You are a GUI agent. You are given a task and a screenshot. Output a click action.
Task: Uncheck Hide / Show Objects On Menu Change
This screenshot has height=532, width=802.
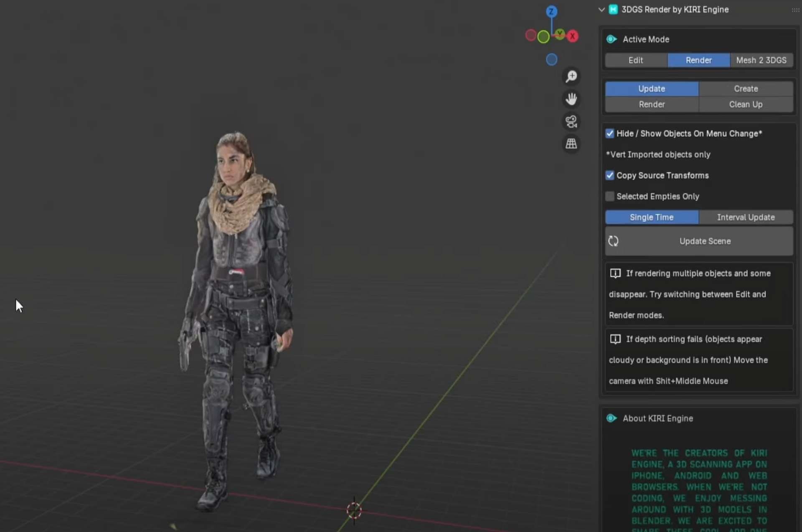[610, 134]
